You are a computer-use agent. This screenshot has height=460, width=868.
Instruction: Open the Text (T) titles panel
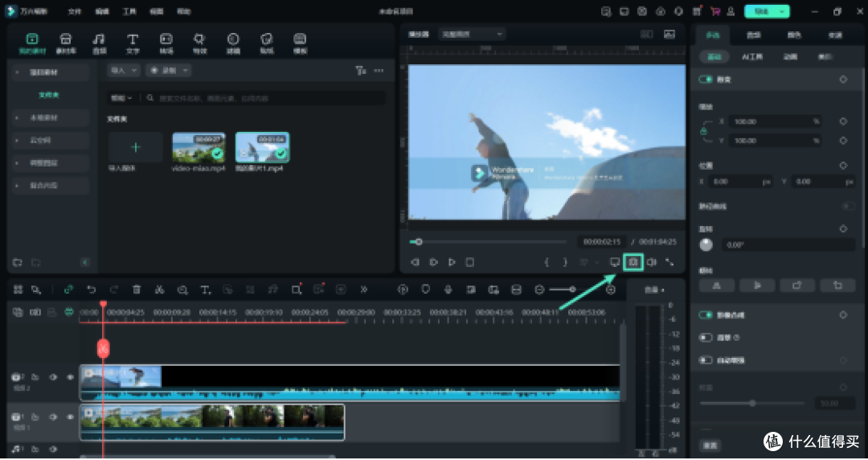coord(133,43)
